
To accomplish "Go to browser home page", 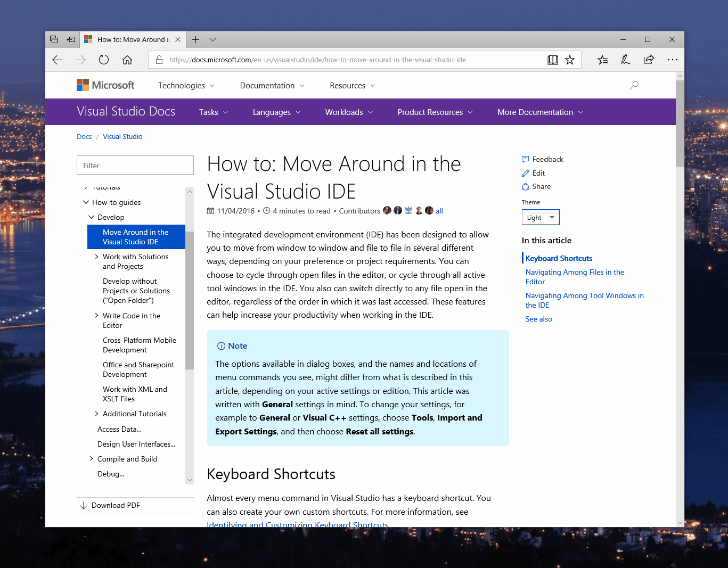I will coord(127,60).
